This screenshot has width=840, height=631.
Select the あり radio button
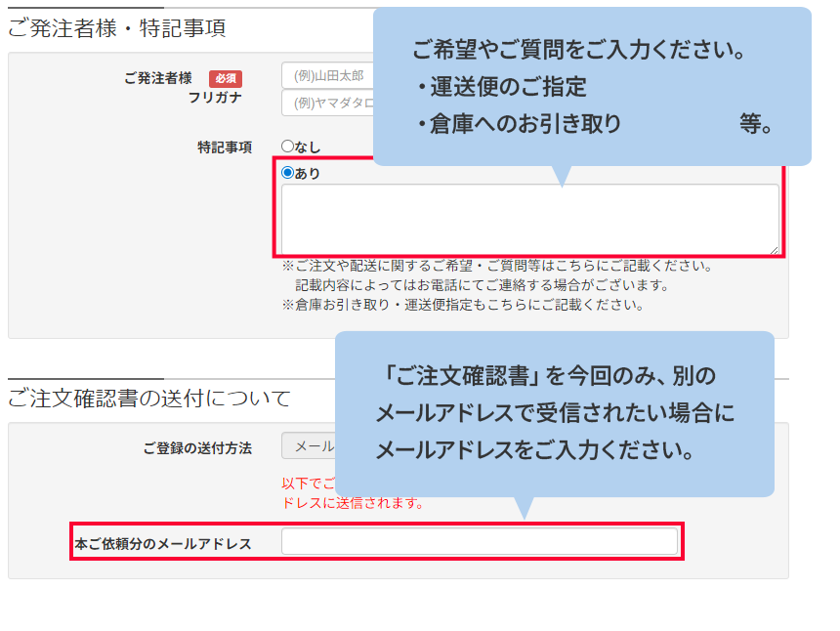(288, 173)
